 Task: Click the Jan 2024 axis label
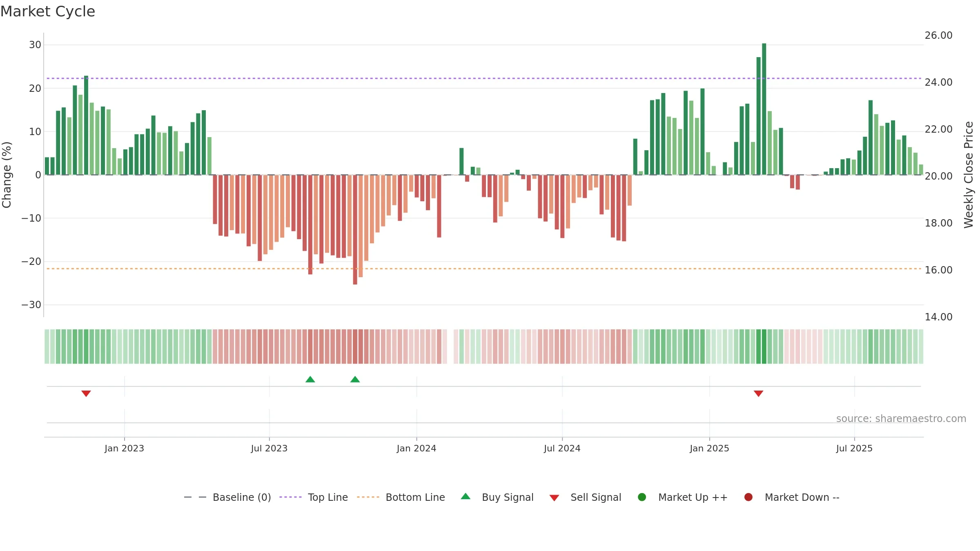coord(416,448)
